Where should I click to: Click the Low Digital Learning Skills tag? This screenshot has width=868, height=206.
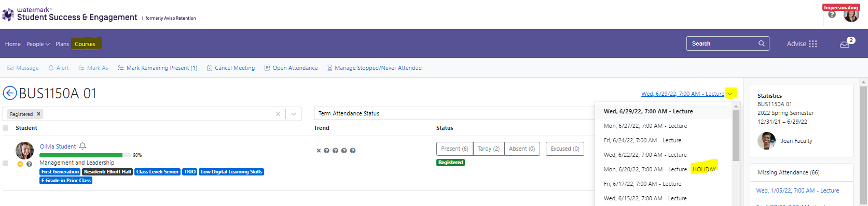[231, 172]
